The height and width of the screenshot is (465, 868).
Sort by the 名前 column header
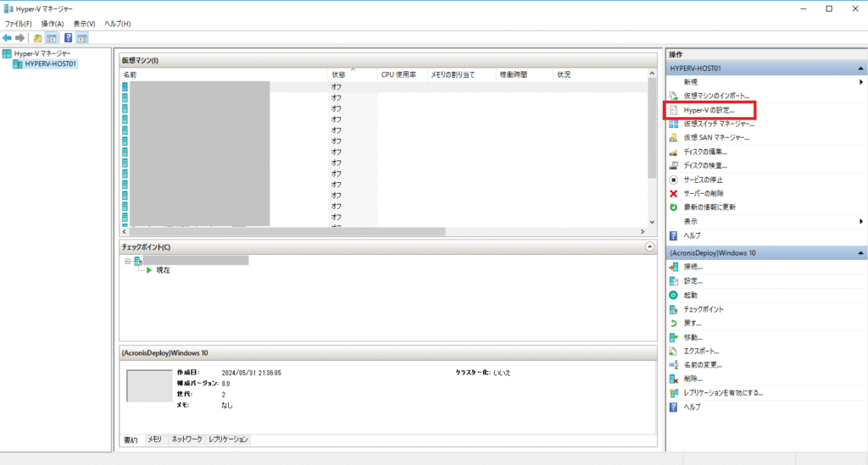[x=224, y=75]
